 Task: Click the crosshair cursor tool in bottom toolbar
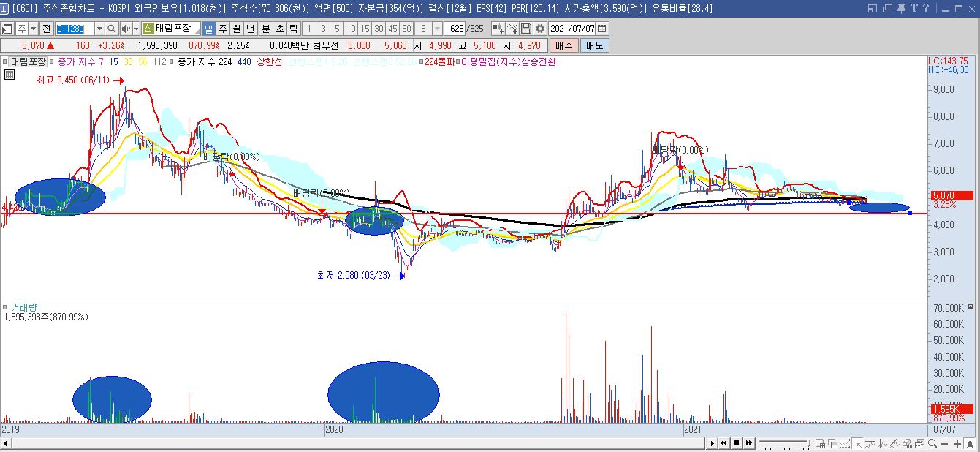(x=859, y=443)
